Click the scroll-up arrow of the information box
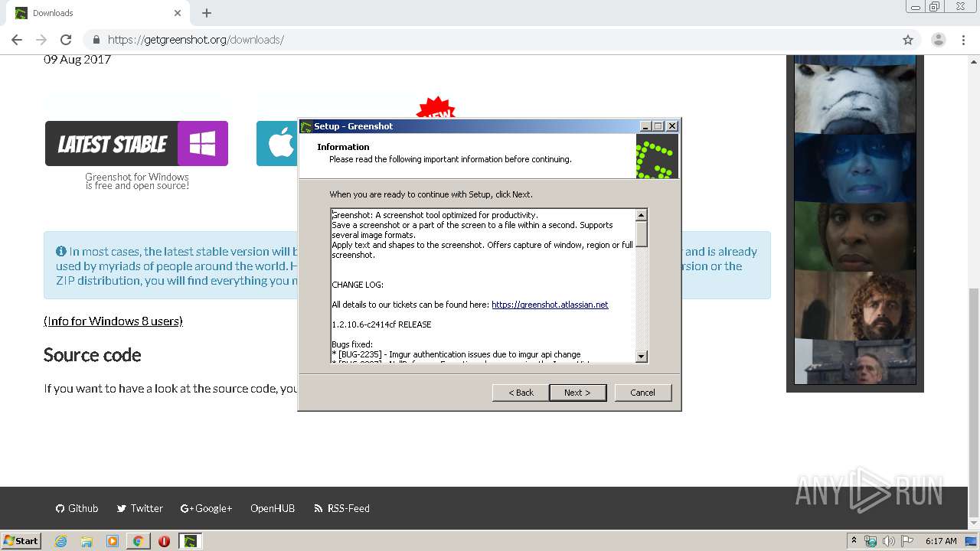 642,215
